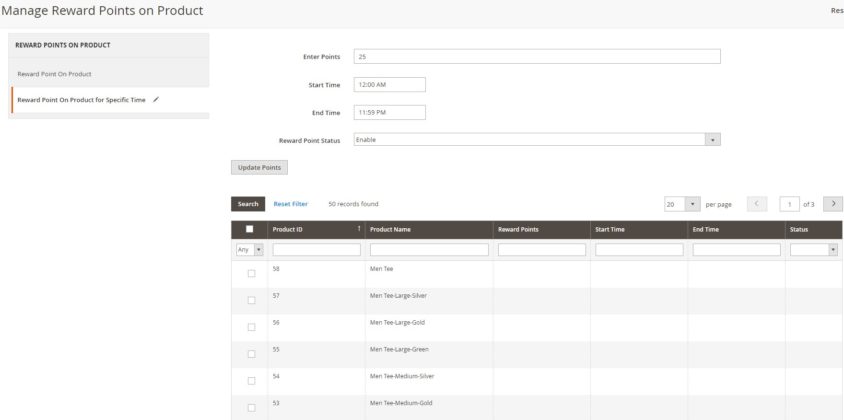
Task: Click the Product Name filter input
Action: tap(429, 250)
